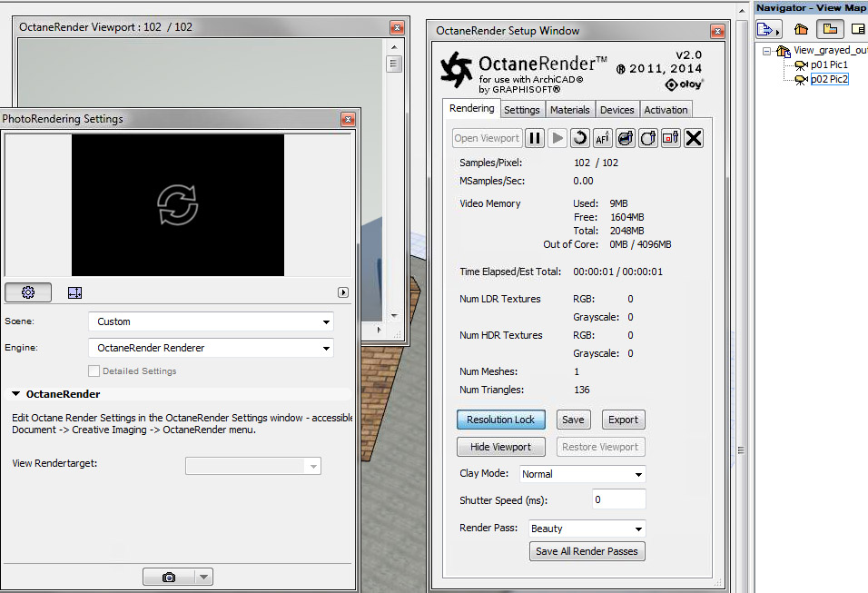
Task: Click the camera icon beside p02 Pic2
Action: [x=801, y=80]
